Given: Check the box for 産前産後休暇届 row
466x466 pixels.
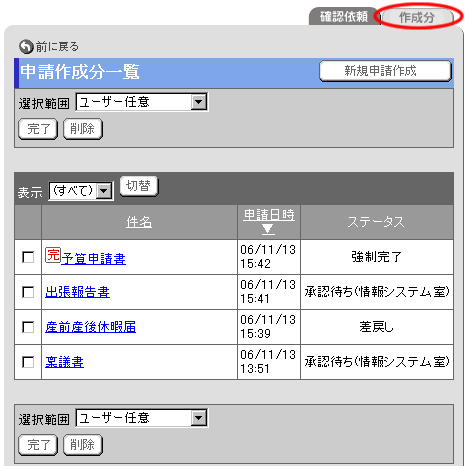Looking at the screenshot, I should pyautogui.click(x=28, y=327).
